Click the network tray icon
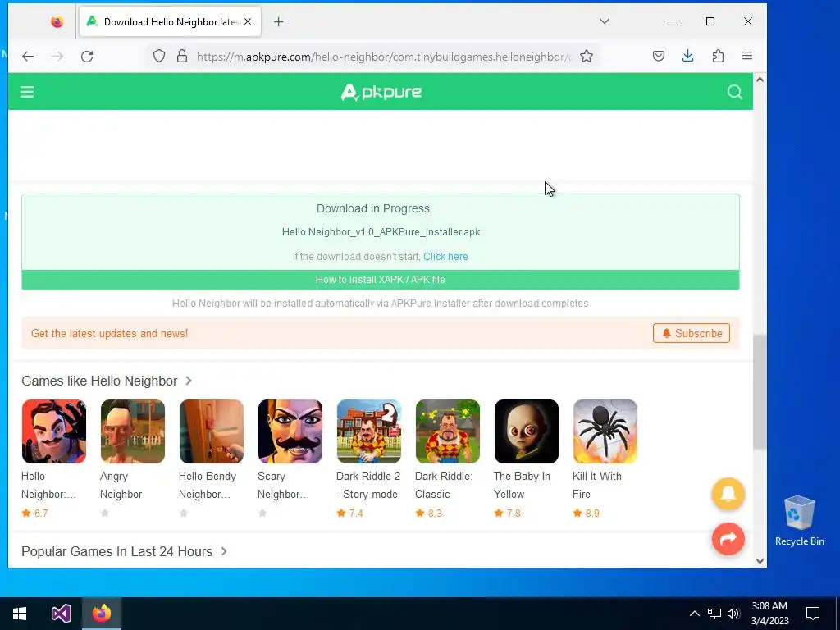This screenshot has height=630, width=840. [714, 614]
